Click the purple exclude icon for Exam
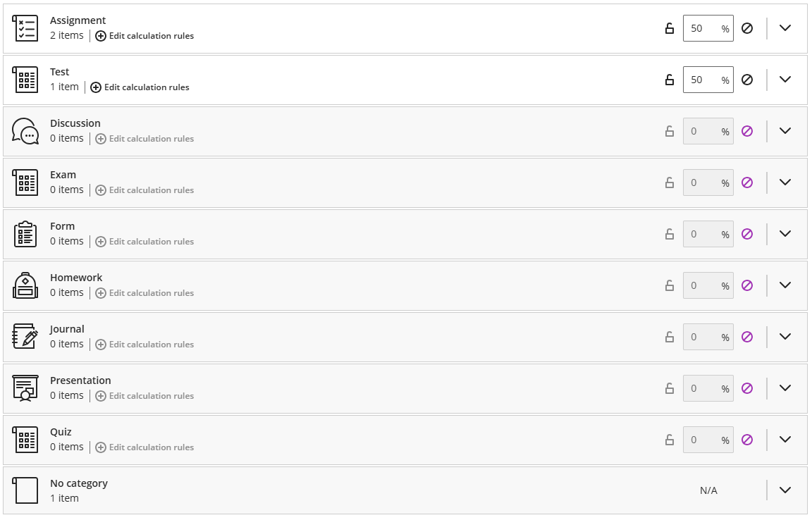Image resolution: width=812 pixels, height=520 pixels. pyautogui.click(x=747, y=182)
